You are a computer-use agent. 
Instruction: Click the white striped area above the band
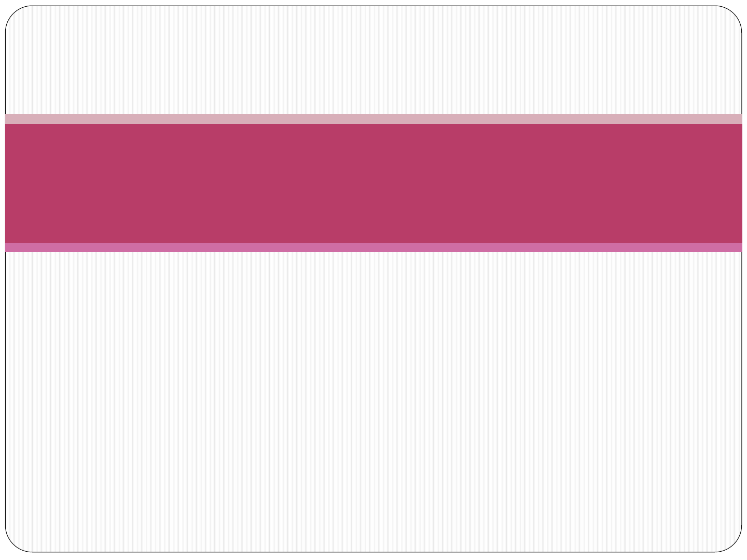tap(374, 60)
